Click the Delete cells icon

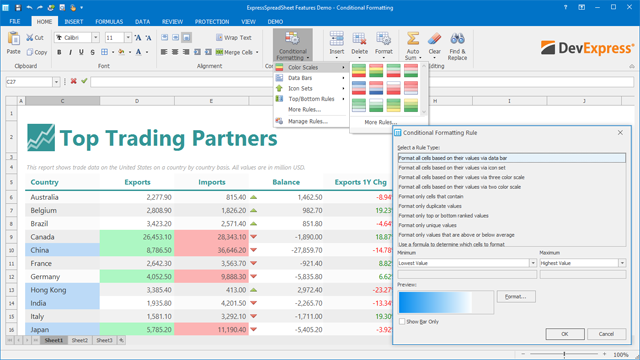pos(360,39)
